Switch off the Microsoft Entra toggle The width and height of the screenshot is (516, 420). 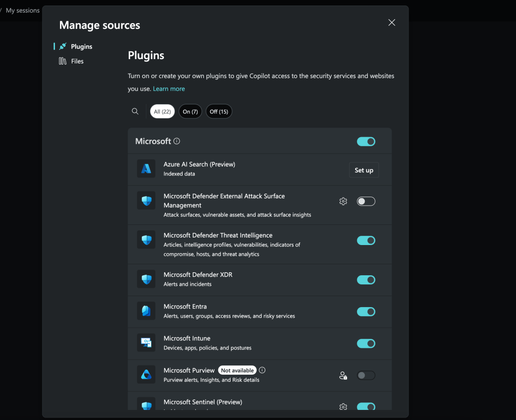click(x=366, y=312)
